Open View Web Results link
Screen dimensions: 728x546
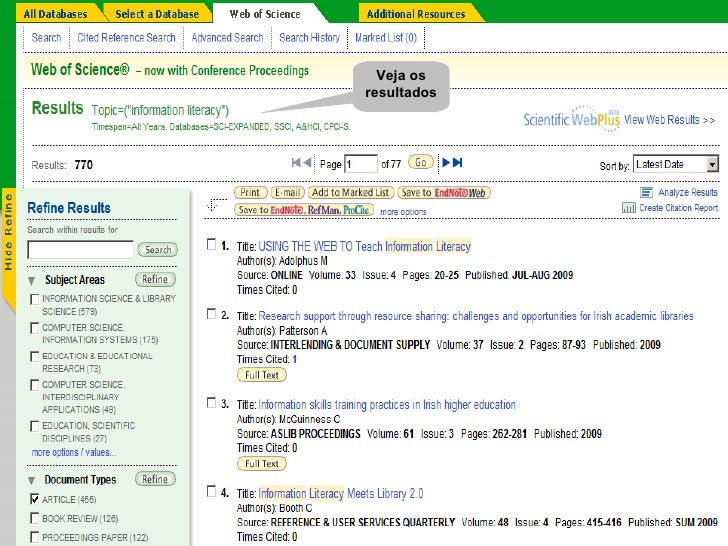670,120
